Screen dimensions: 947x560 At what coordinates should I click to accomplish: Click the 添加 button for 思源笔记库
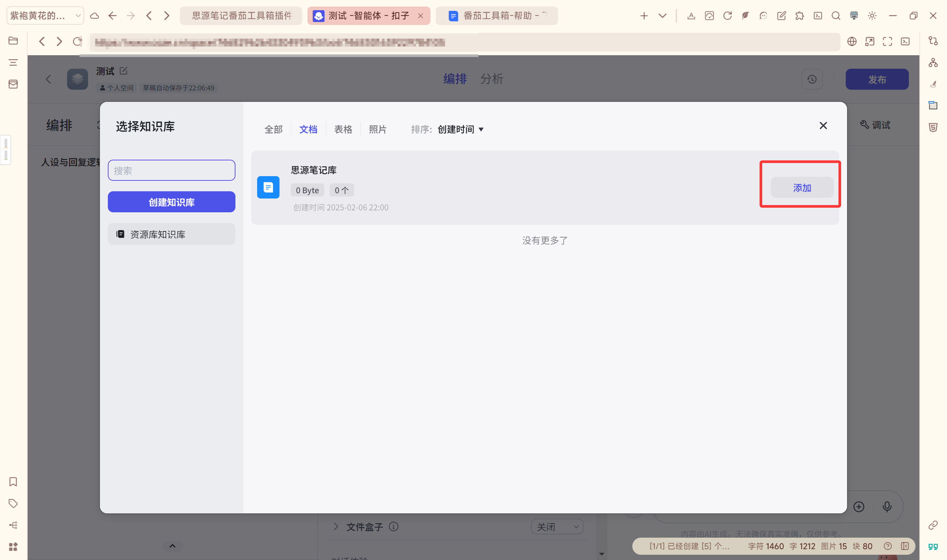click(x=801, y=188)
